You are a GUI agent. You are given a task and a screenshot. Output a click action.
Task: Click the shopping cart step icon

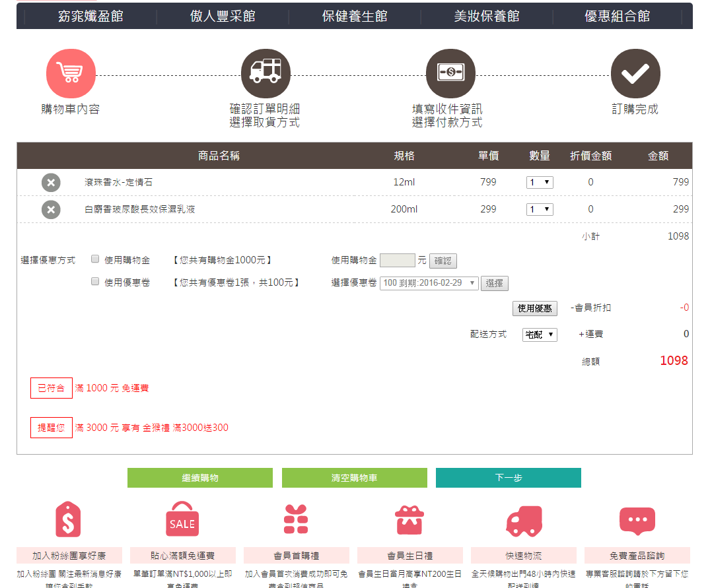(71, 73)
